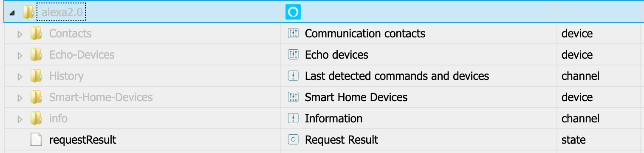
Task: Expand the info folder
Action: (x=20, y=119)
